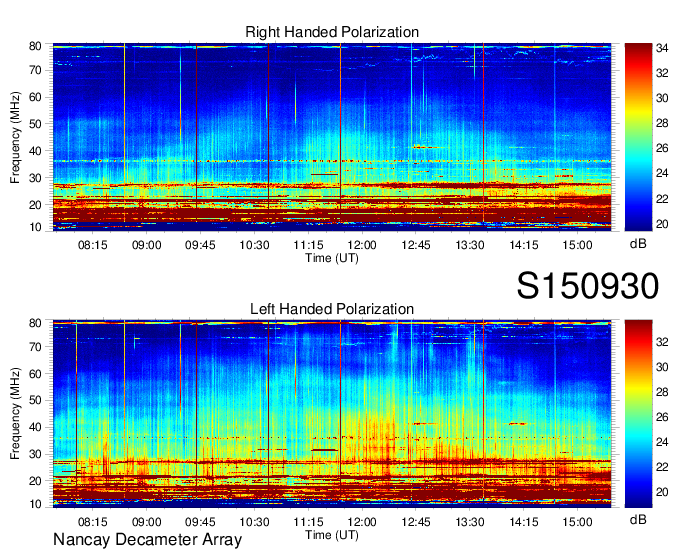This screenshot has width=680, height=552.
Task: Click the 12:00 tick label on upper plot
Action: point(362,245)
